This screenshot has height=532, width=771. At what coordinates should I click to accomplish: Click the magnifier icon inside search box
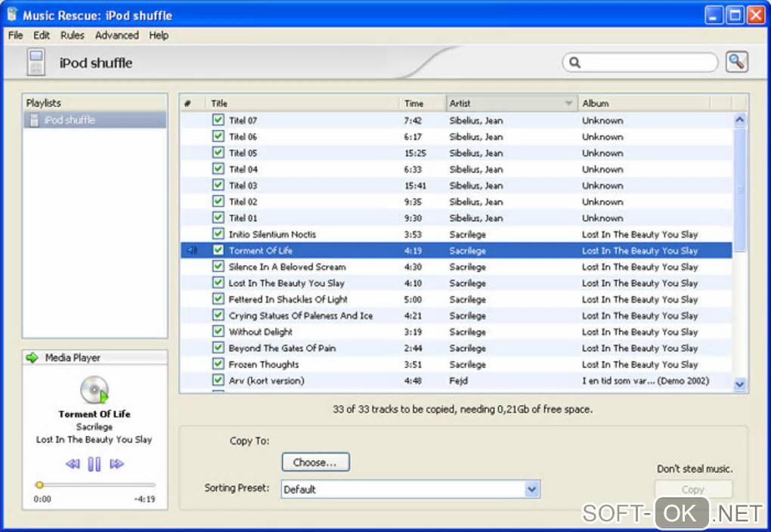pyautogui.click(x=574, y=63)
